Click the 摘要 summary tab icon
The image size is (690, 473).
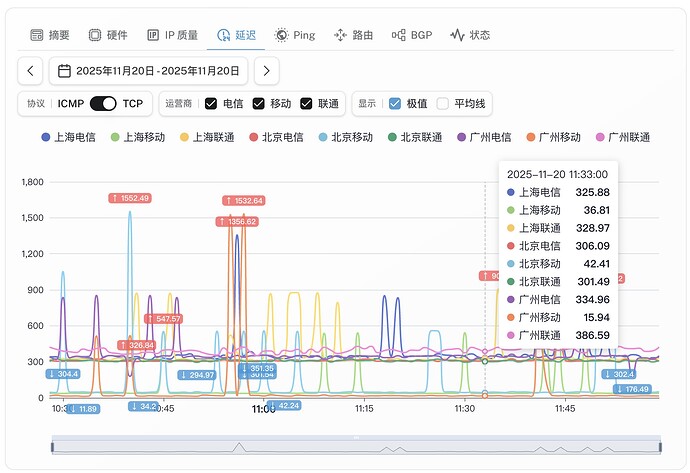pyautogui.click(x=37, y=35)
